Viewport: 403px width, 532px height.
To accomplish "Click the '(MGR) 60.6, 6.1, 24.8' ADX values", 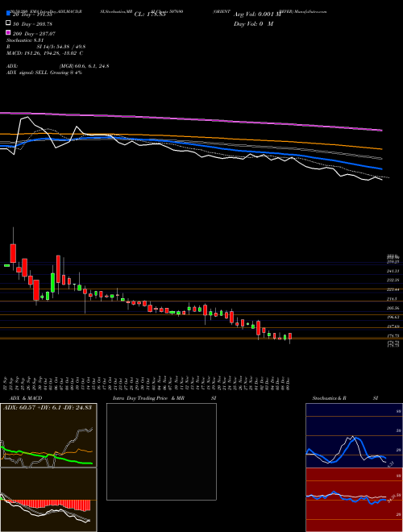I will tap(84, 66).
